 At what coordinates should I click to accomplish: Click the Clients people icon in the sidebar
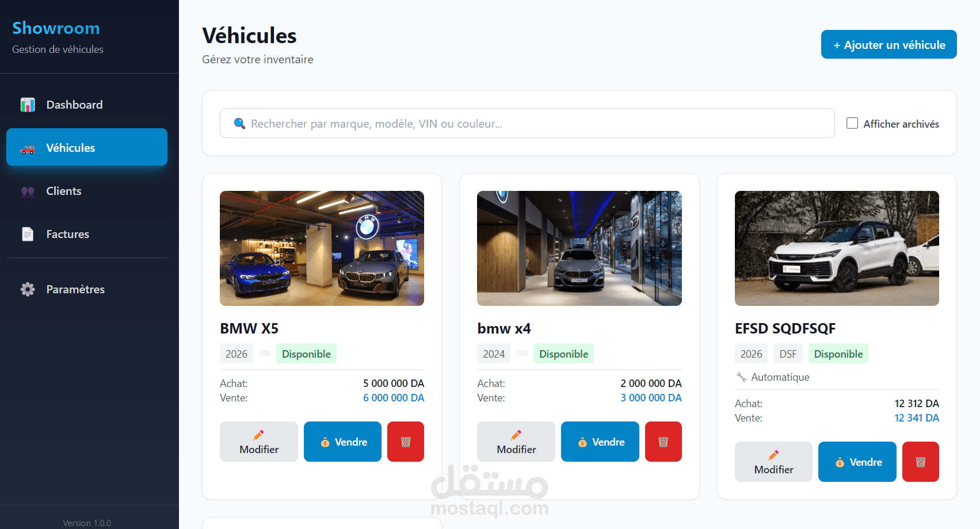(28, 191)
